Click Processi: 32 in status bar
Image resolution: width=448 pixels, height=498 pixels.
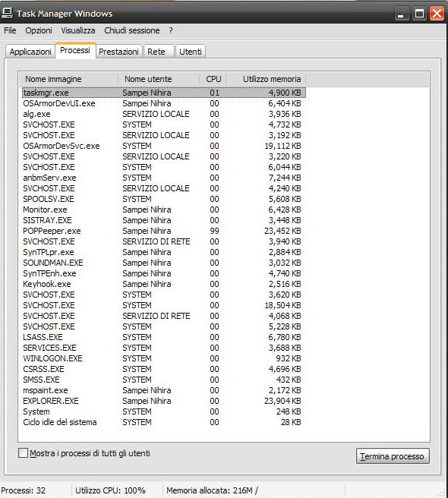click(24, 490)
